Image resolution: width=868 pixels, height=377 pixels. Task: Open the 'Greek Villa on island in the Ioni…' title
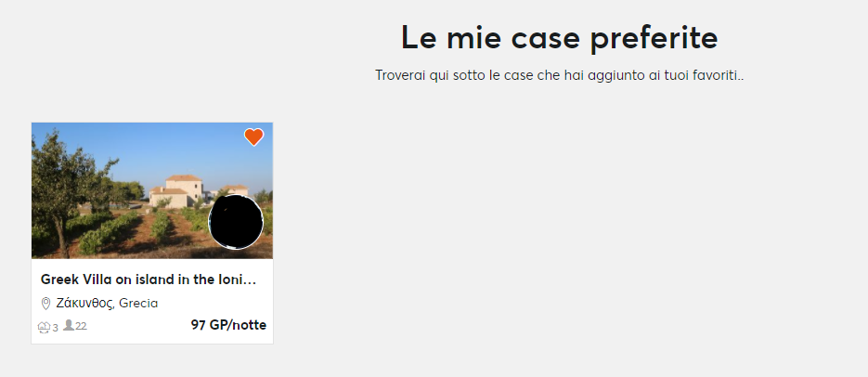[x=149, y=280]
